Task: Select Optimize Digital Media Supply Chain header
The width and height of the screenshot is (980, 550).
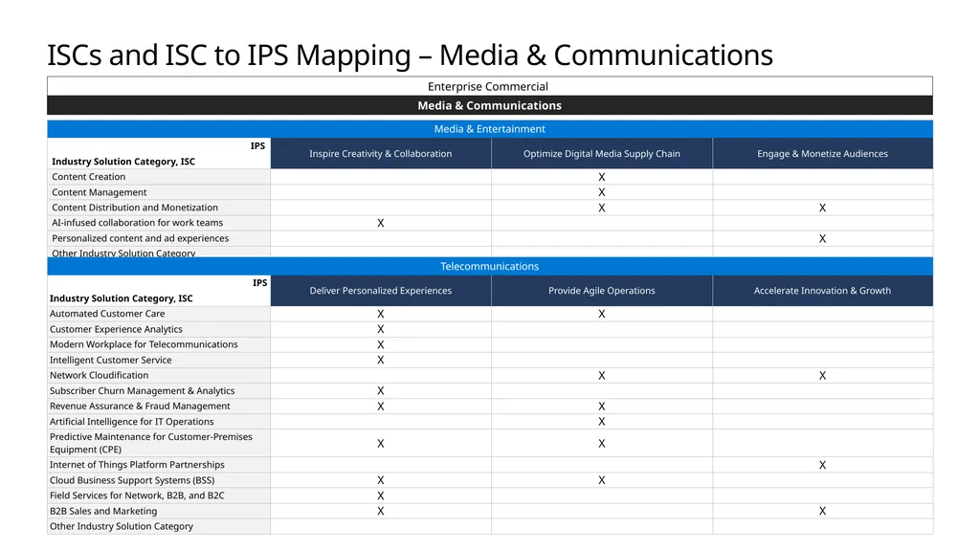Action: [x=602, y=154]
